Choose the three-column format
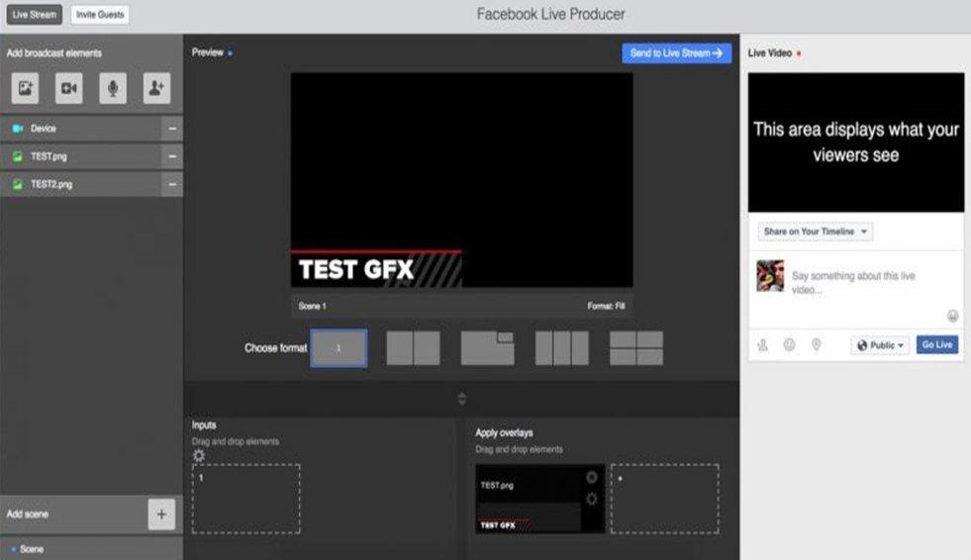 (x=561, y=348)
